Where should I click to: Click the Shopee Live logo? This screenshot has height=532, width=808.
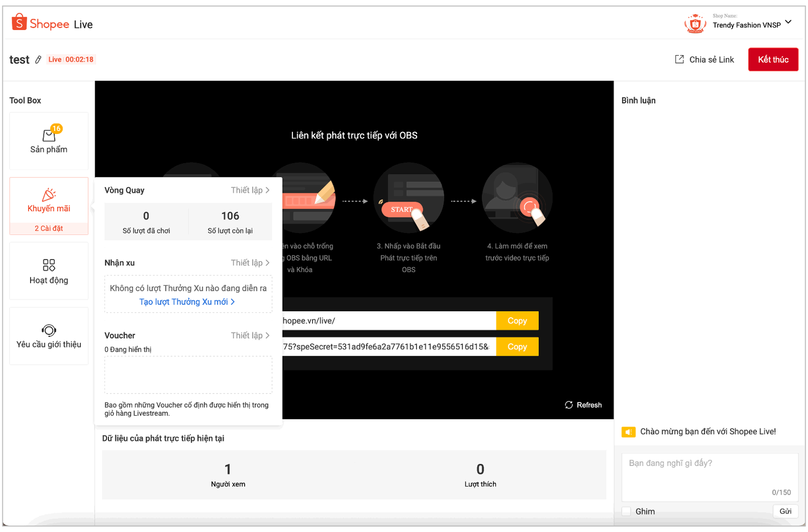51,23
